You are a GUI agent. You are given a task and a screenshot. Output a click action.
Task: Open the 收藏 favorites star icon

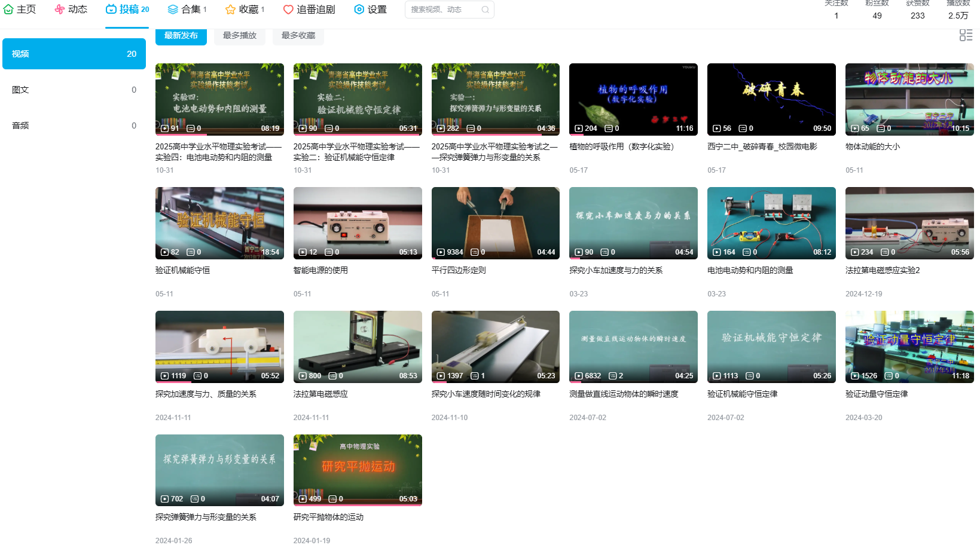pyautogui.click(x=229, y=9)
